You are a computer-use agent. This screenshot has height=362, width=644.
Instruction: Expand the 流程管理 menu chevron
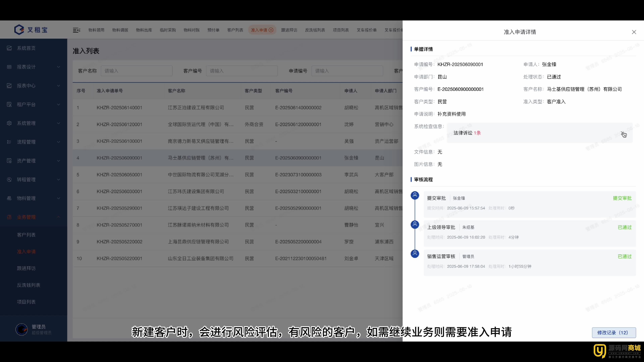click(59, 142)
